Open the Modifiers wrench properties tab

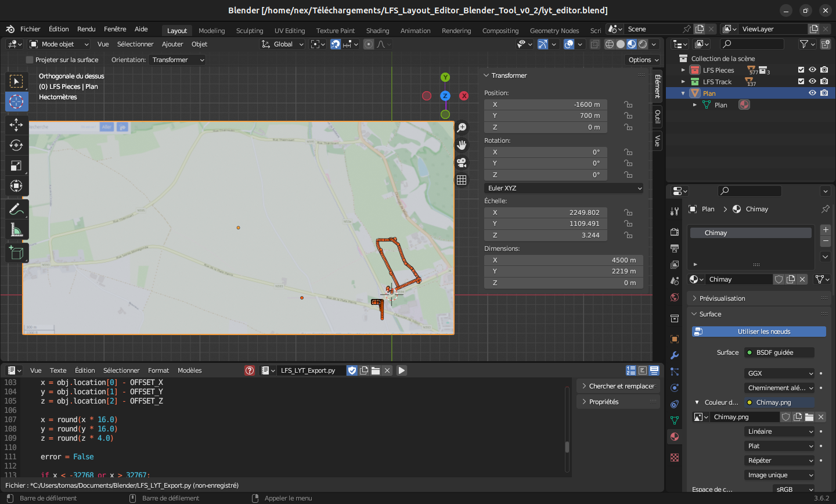click(x=675, y=355)
